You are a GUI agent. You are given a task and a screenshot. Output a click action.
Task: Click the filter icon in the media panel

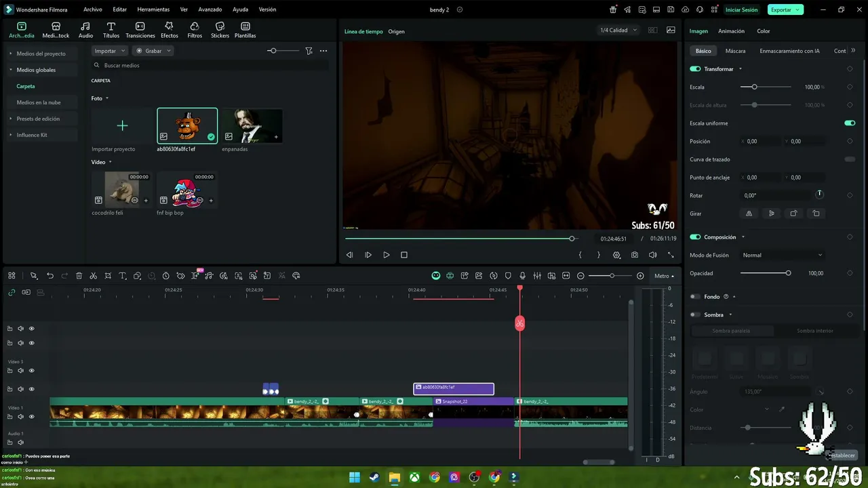[x=309, y=51]
